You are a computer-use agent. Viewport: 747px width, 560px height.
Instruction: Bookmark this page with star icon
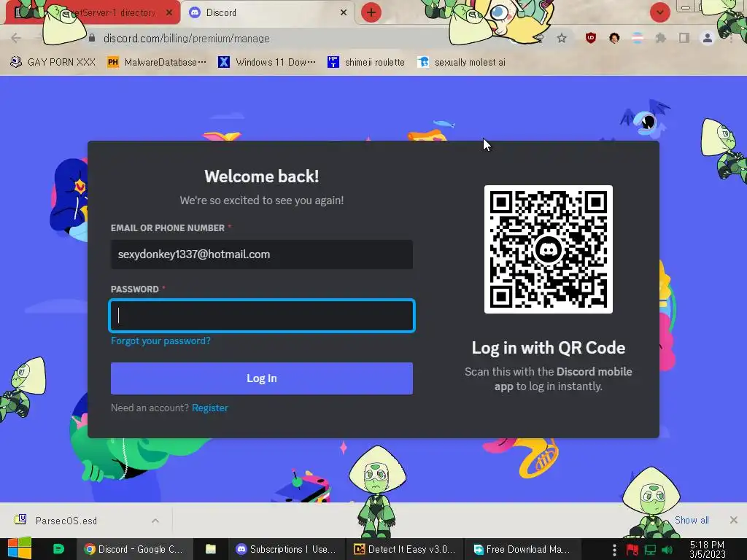click(x=562, y=38)
